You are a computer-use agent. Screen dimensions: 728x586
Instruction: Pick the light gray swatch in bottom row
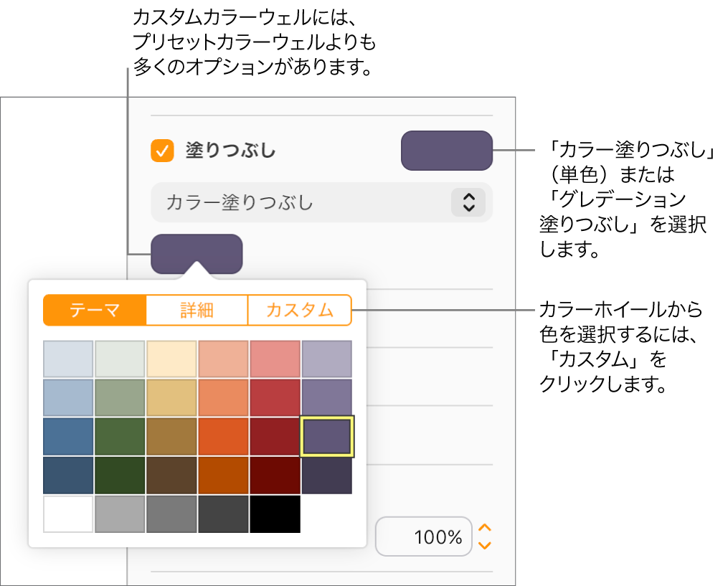click(119, 513)
